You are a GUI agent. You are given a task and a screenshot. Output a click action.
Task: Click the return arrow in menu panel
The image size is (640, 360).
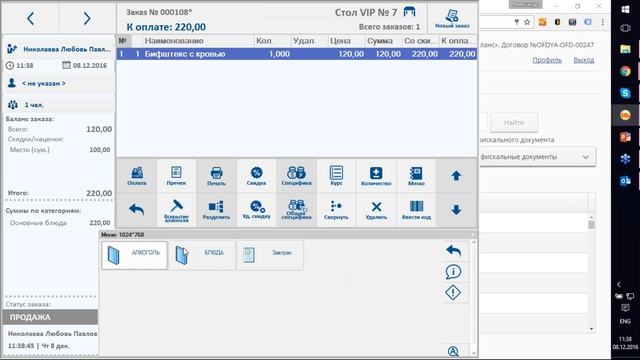453,251
